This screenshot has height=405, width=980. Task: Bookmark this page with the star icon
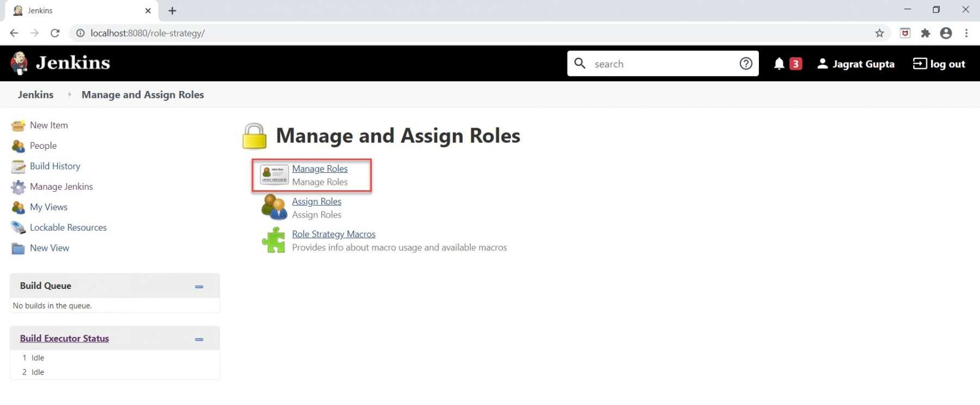click(x=879, y=33)
